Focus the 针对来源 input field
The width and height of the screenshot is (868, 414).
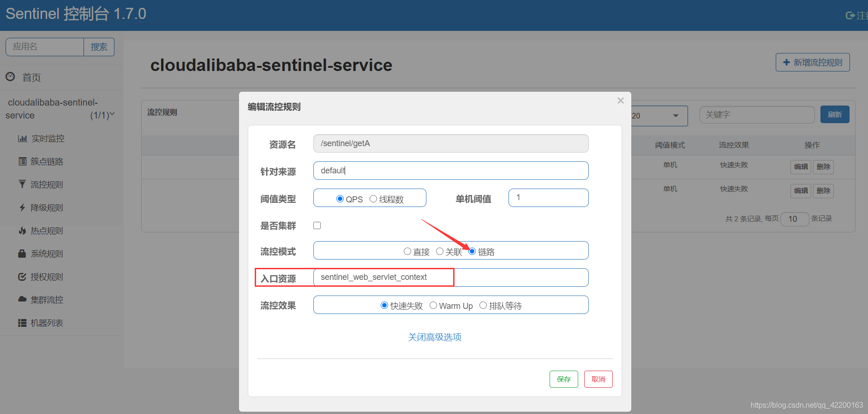tap(451, 171)
